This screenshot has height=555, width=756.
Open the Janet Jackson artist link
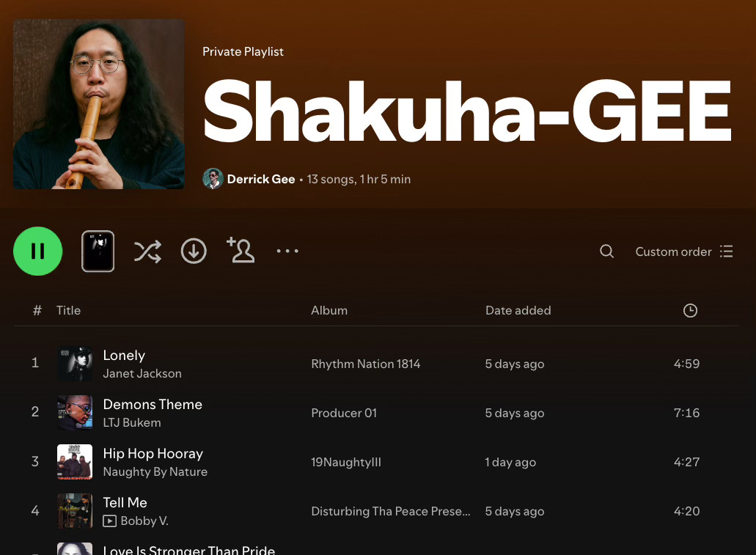(x=142, y=373)
